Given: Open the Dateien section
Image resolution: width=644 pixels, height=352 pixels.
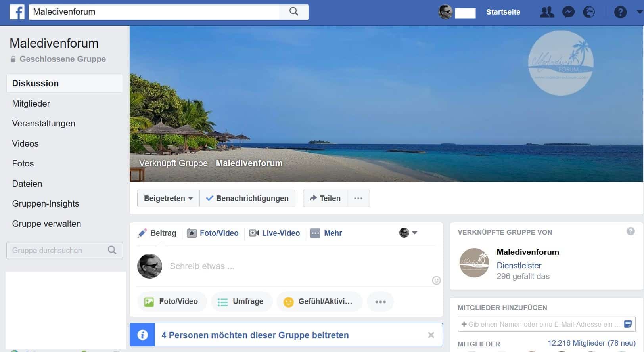Looking at the screenshot, I should point(27,184).
